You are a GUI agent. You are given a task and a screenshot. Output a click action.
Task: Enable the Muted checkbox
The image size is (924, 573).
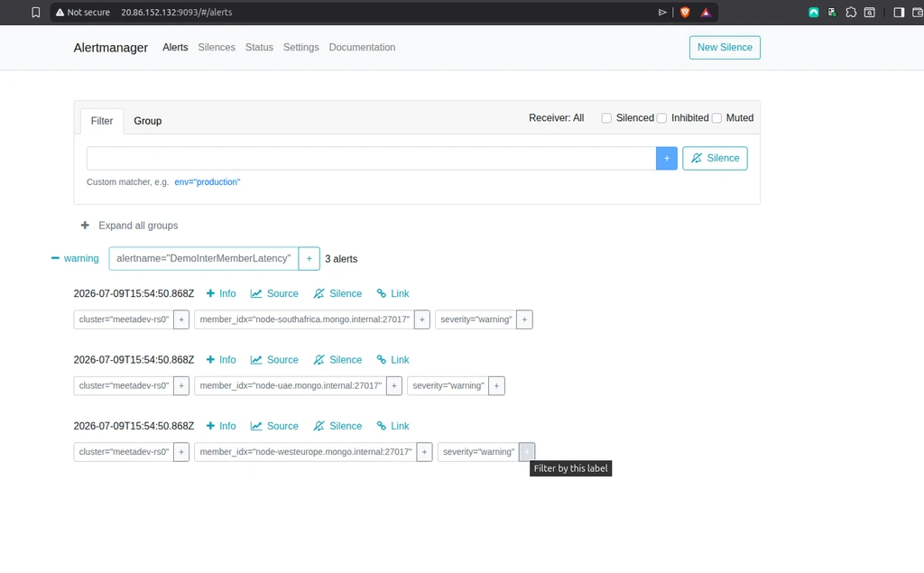coord(716,118)
